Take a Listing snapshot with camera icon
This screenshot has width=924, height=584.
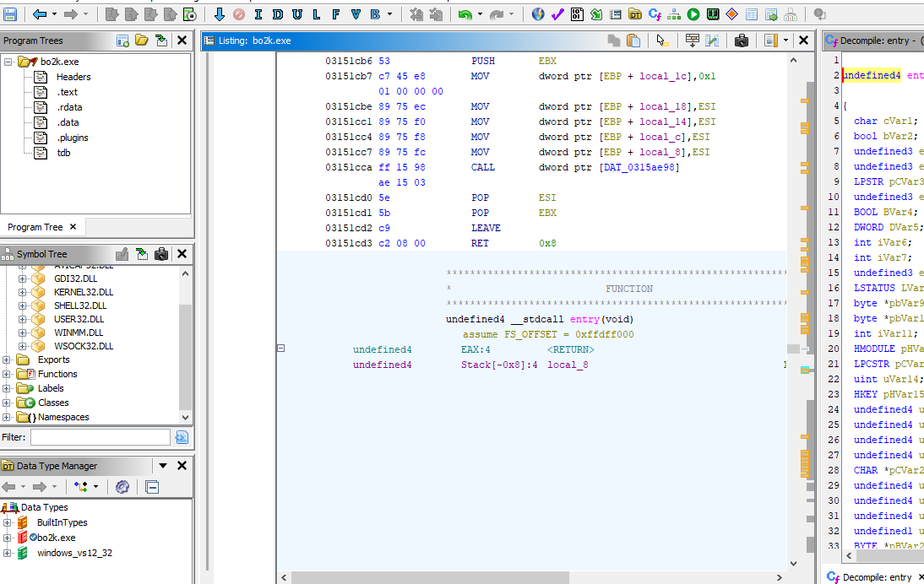[742, 41]
